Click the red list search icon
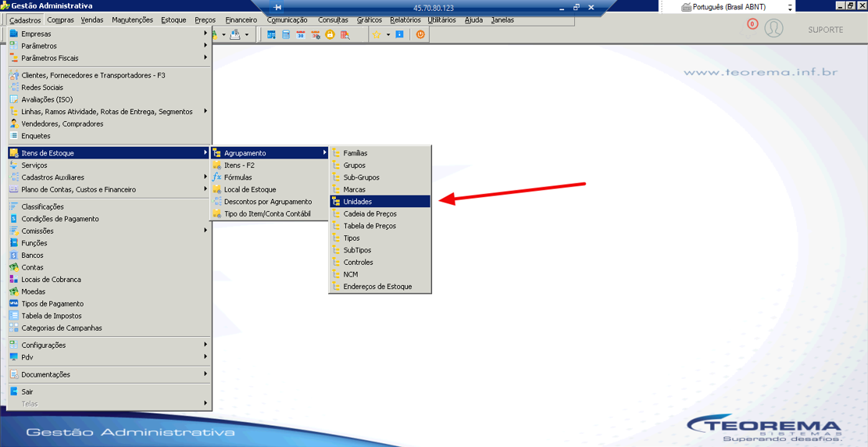Screen dimensions: 868x447 click(345, 34)
